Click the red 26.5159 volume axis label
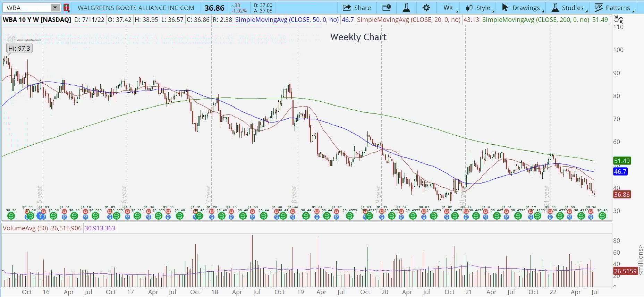The width and height of the screenshot is (644, 297). [x=625, y=271]
